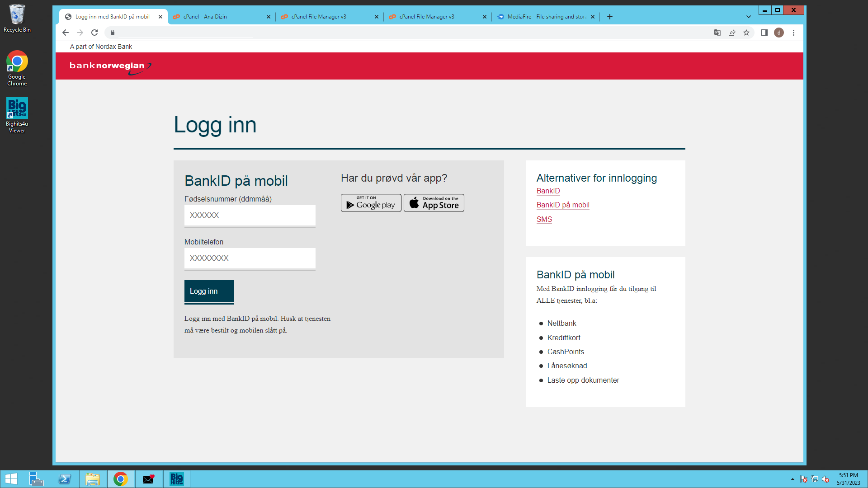
Task: Open Chrome three-dot menu
Action: coord(793,33)
